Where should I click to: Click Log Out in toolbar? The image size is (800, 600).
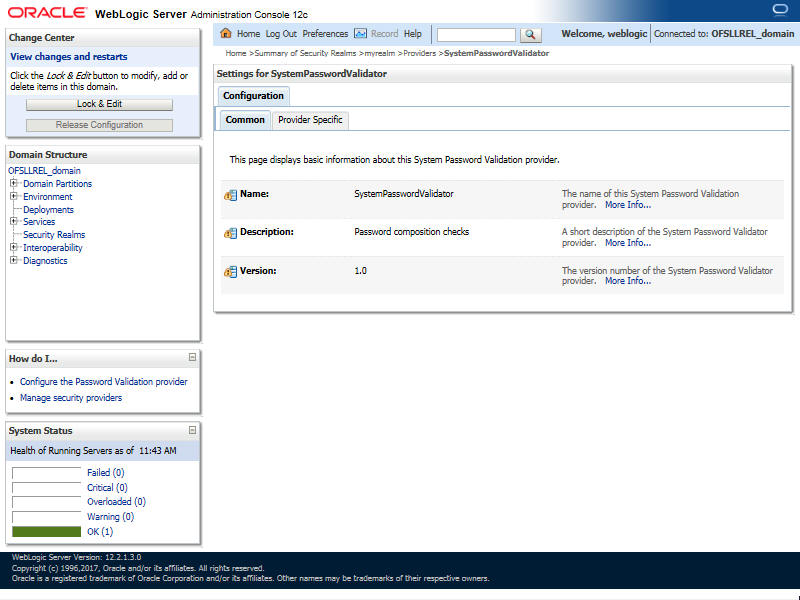(281, 34)
